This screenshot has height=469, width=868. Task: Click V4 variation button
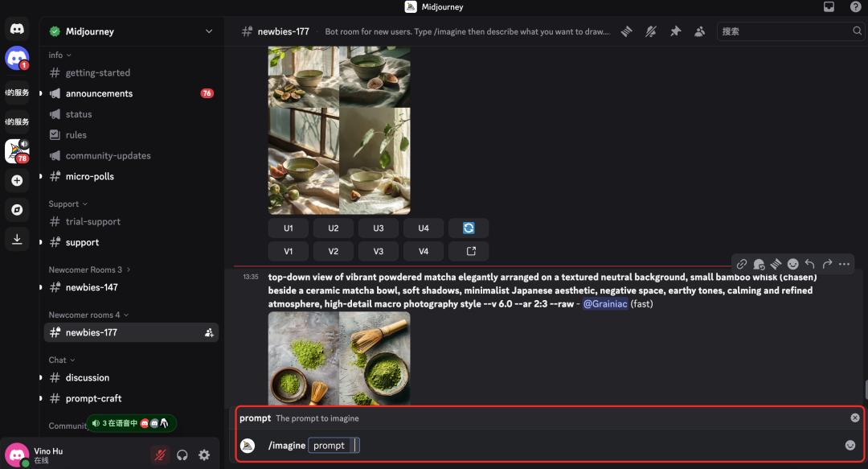coord(424,251)
